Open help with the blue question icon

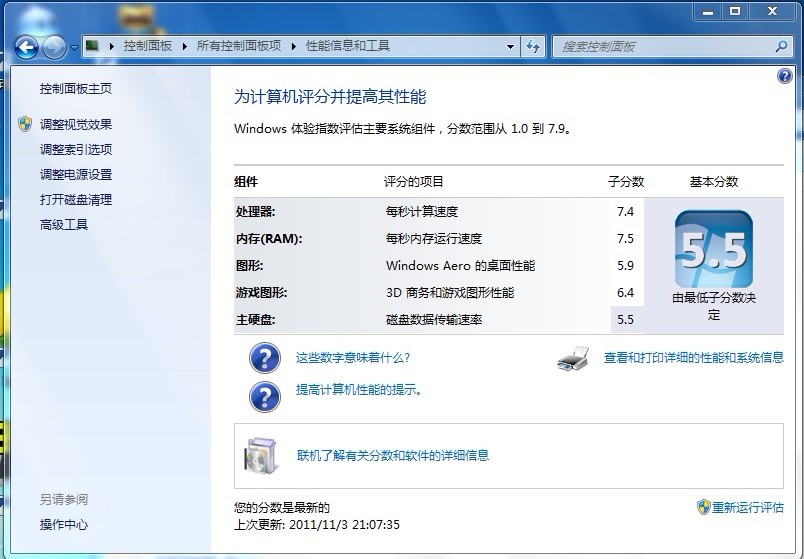click(x=785, y=76)
